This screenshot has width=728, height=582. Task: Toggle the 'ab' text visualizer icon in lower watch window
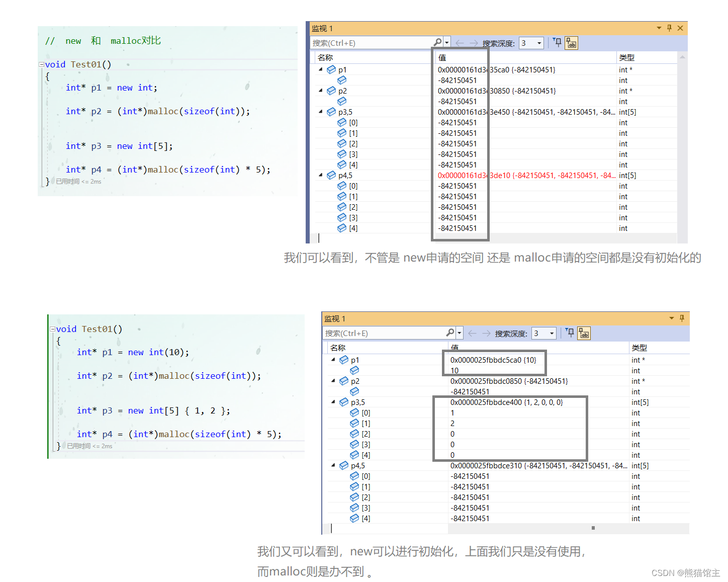[584, 334]
